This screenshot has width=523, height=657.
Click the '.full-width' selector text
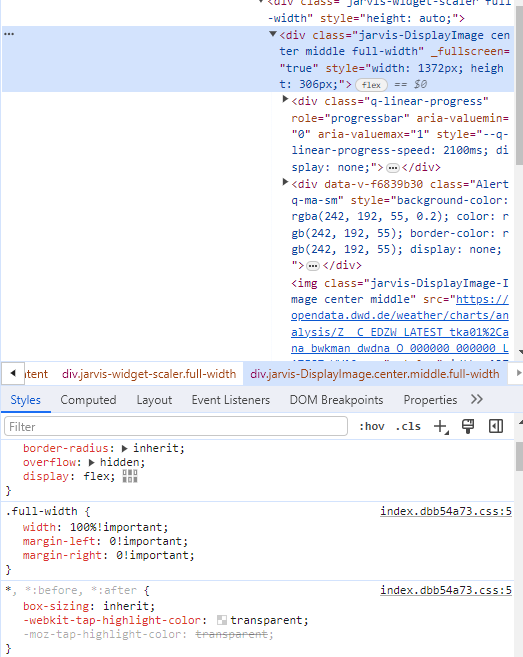(x=41, y=512)
